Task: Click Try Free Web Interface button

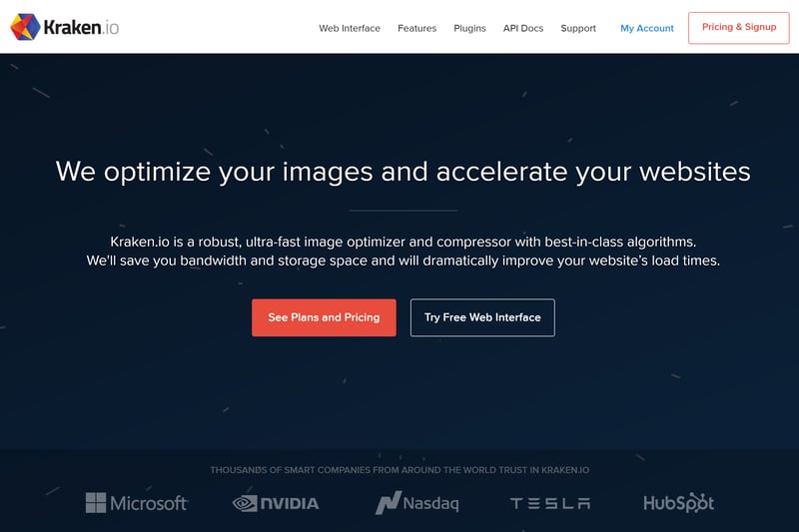Action: click(x=482, y=317)
